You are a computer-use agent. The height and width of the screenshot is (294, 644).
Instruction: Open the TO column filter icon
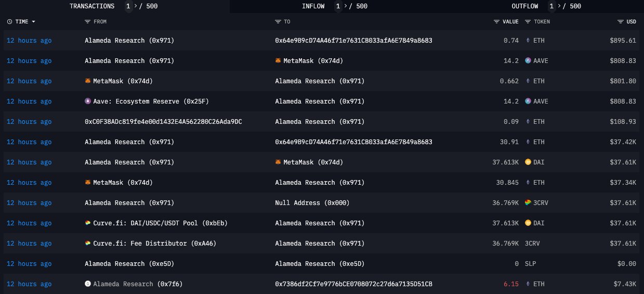(278, 22)
